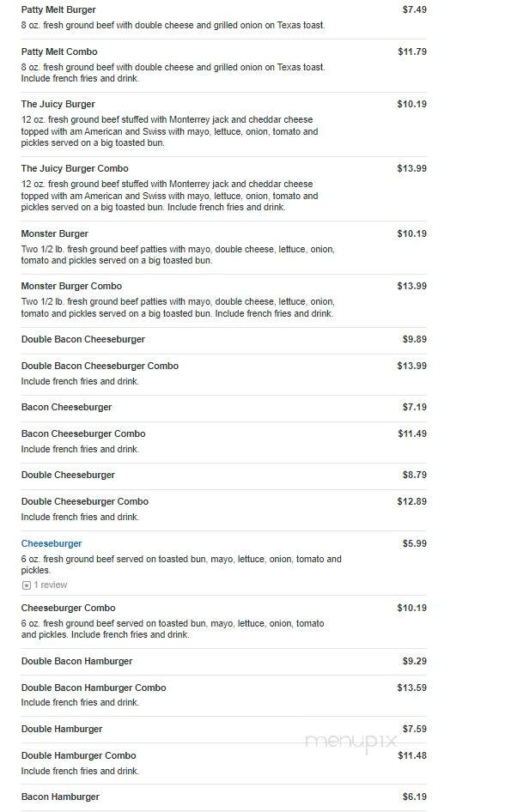Screen dimensions: 505x812
Task: Click the $5.99 Cheeseburger price
Action: [x=414, y=543]
